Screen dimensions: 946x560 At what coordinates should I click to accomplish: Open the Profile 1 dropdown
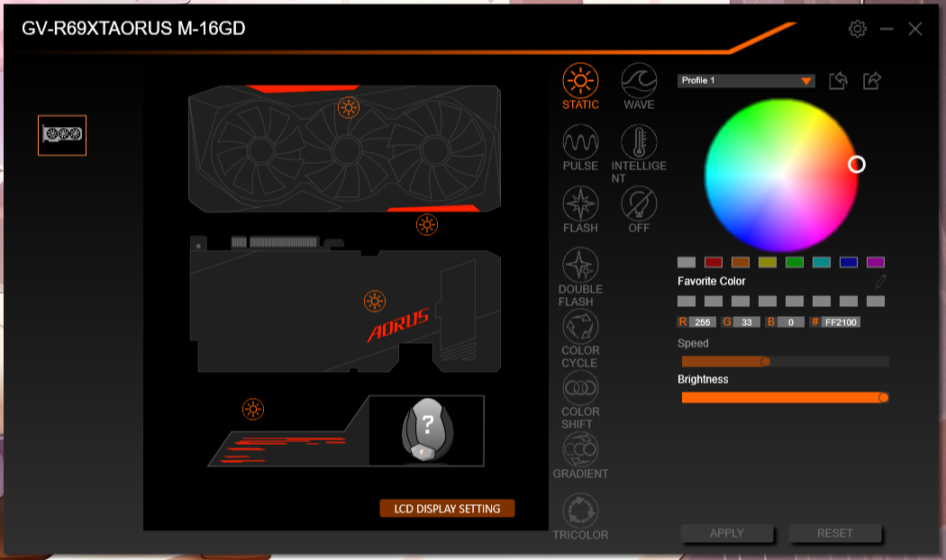pos(746,81)
